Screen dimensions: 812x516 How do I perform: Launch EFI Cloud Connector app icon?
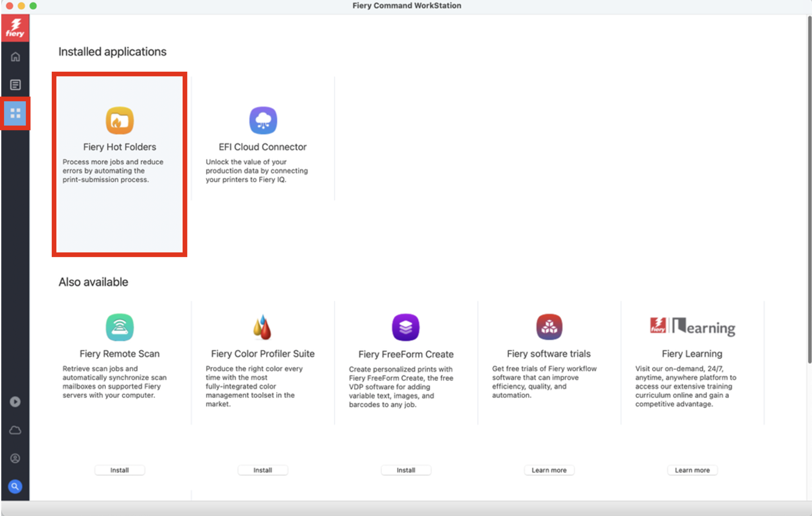point(263,121)
